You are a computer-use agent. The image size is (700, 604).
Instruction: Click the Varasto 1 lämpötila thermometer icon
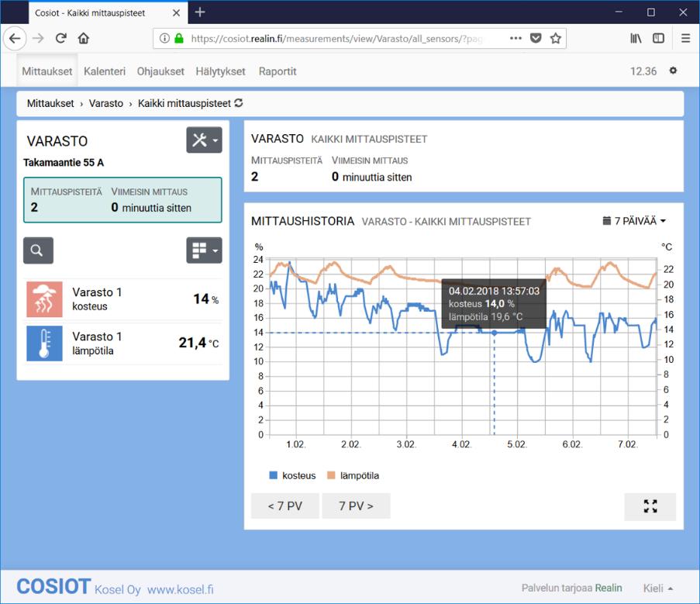click(x=44, y=343)
